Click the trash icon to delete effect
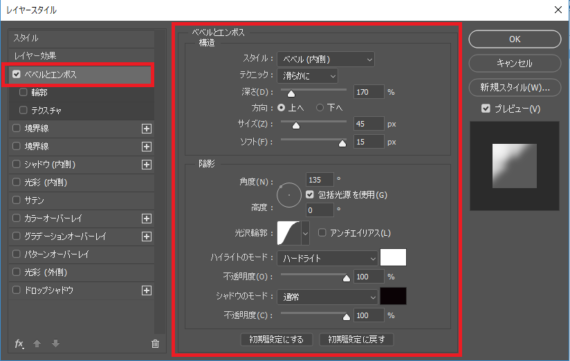 click(155, 344)
